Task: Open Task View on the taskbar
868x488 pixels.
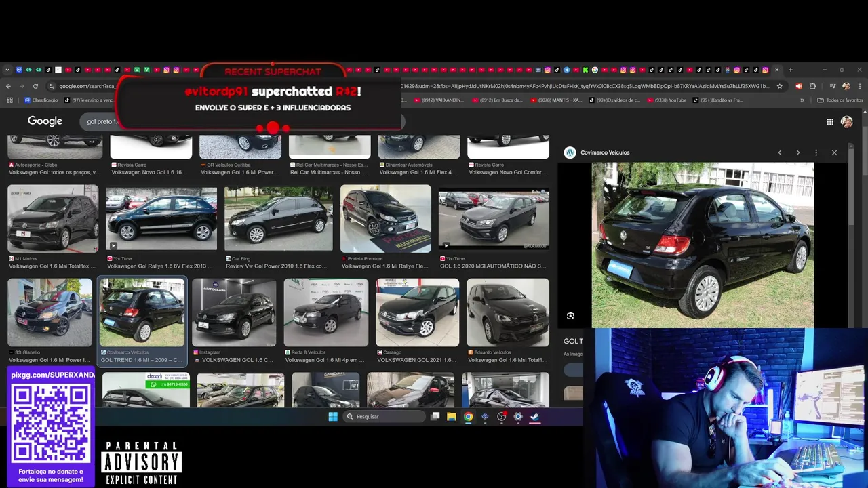Action: [435, 416]
